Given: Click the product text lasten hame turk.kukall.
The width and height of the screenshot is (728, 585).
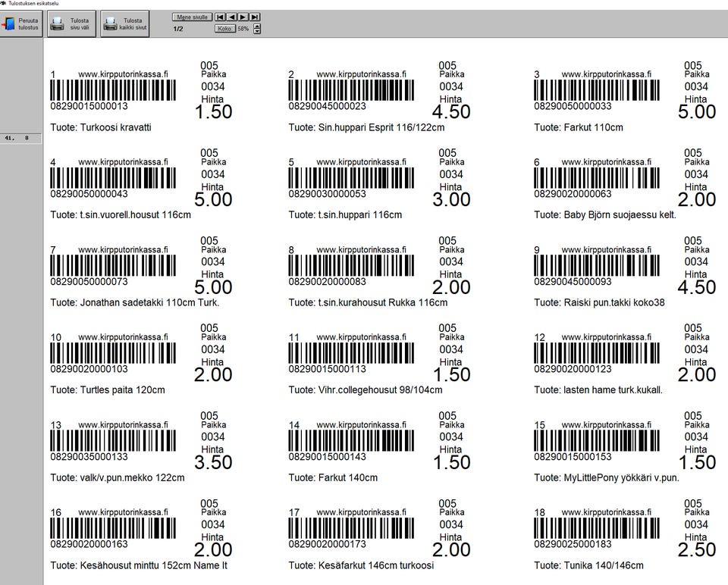Looking at the screenshot, I should coord(613,389).
